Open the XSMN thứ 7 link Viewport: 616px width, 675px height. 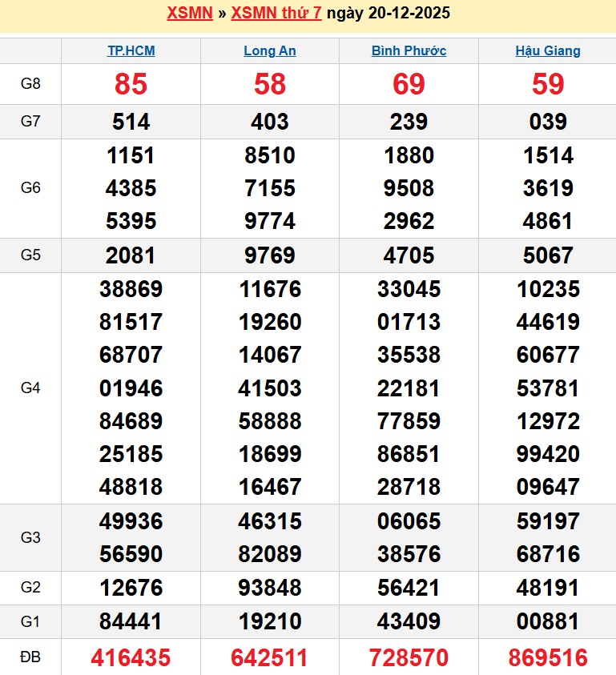(x=276, y=13)
